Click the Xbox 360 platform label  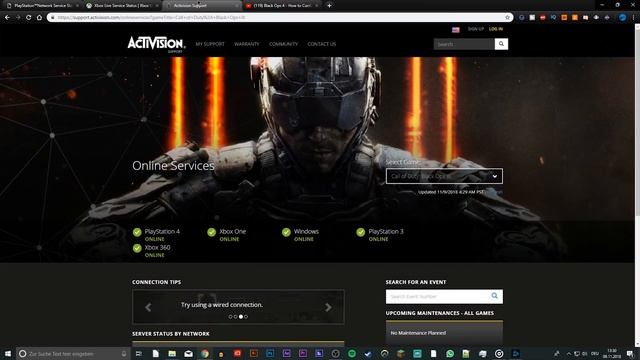pos(158,247)
